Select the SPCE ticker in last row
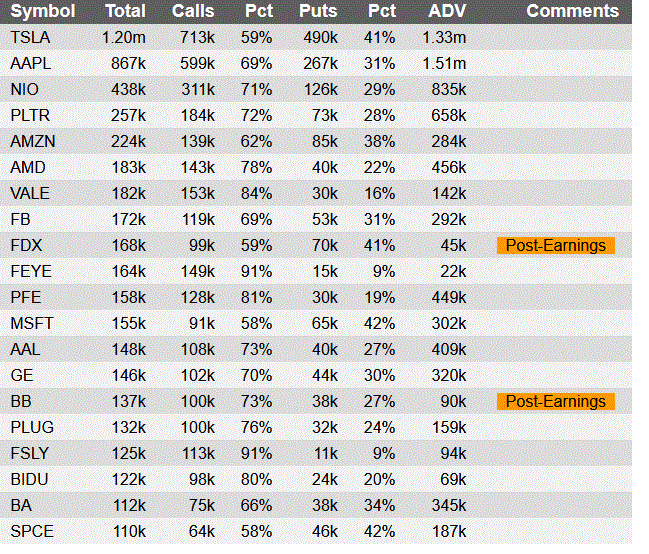The height and width of the screenshot is (554, 649). click(31, 531)
